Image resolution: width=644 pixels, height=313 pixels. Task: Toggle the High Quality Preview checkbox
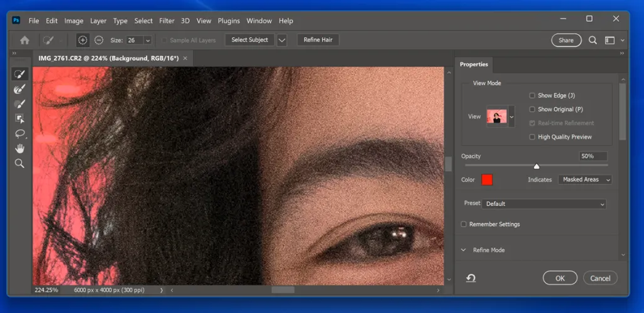tap(532, 137)
